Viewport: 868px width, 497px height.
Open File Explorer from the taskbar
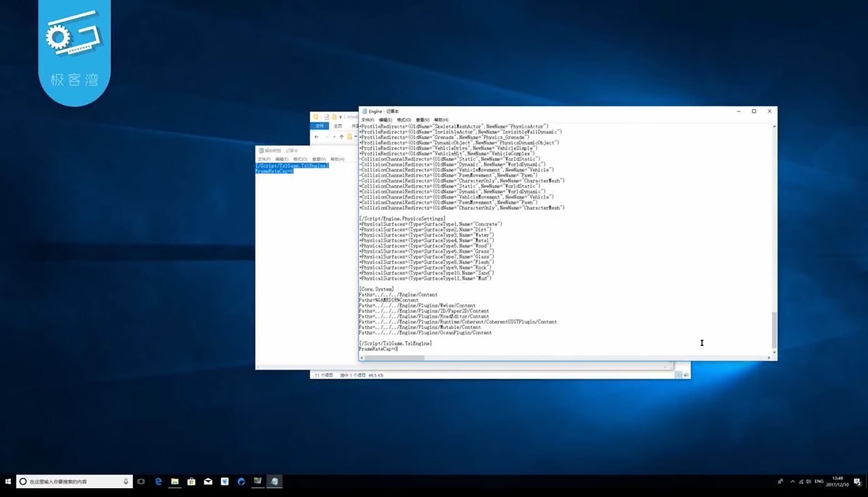coord(175,481)
